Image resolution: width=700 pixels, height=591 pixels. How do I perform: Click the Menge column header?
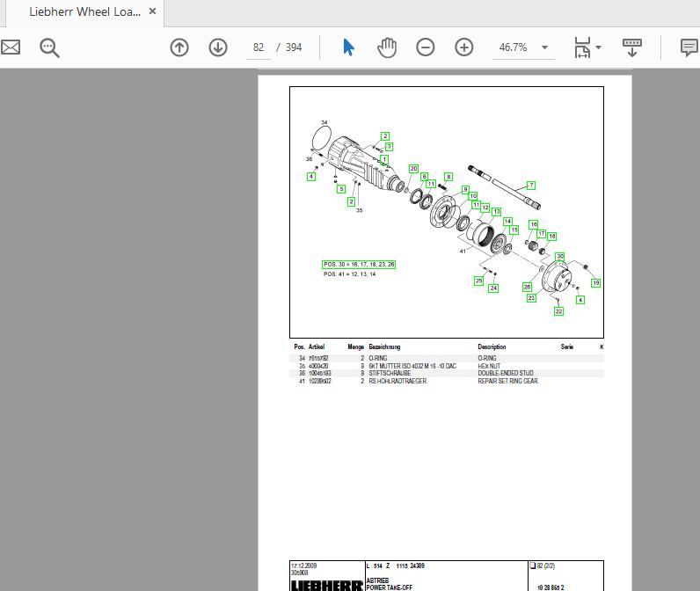[x=356, y=347]
